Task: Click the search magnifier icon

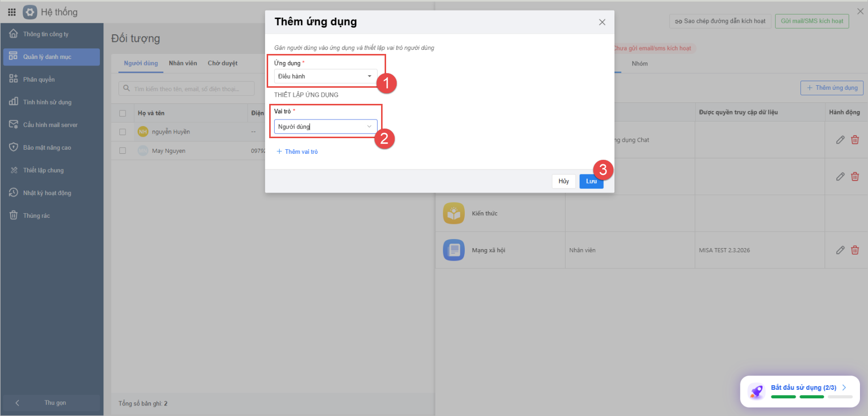Action: click(x=127, y=88)
